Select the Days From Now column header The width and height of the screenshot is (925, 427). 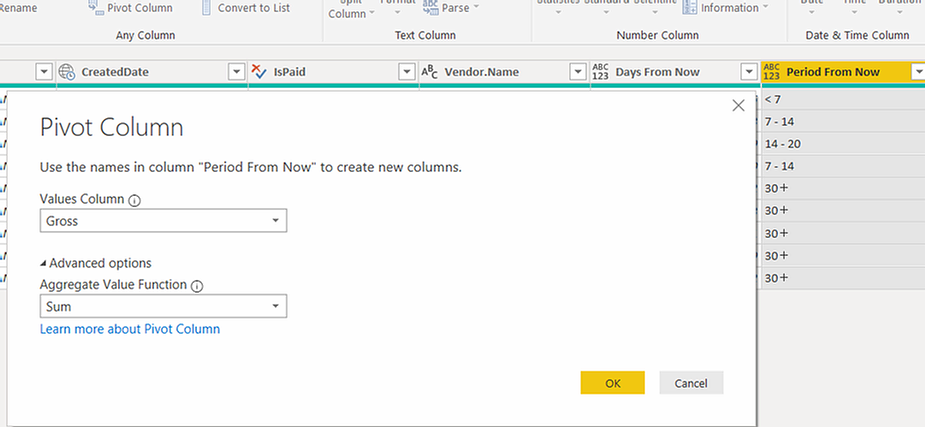(675, 72)
